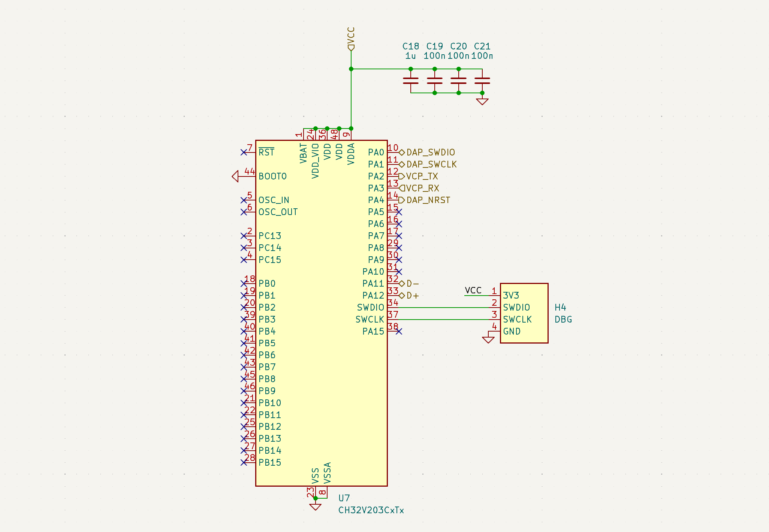Select the VCP_TX label on PA2

tap(418, 176)
